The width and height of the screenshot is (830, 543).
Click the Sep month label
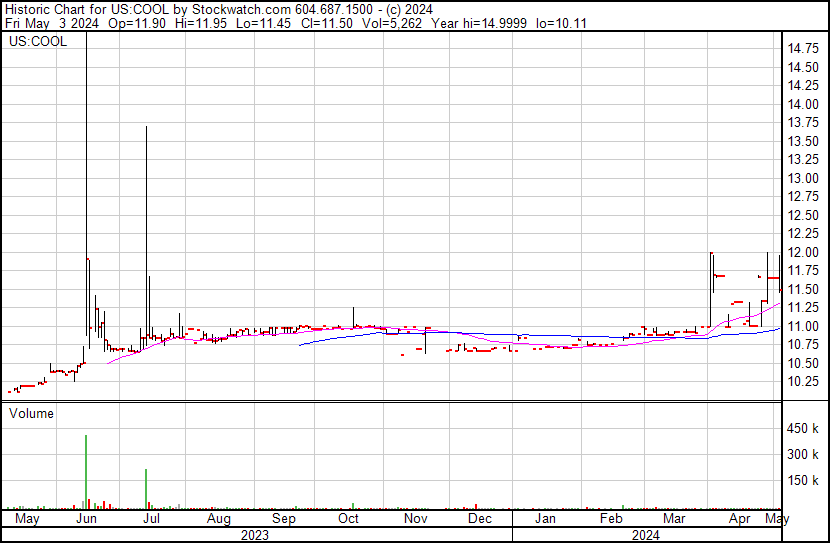[x=284, y=519]
